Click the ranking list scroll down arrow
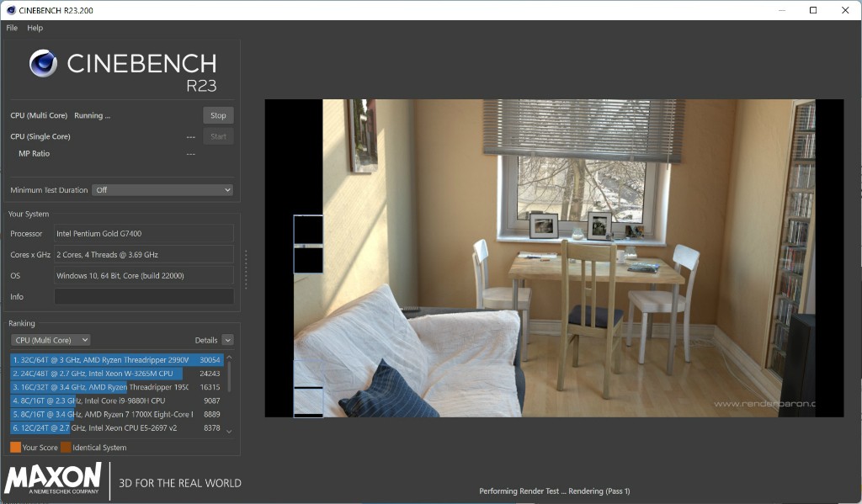The image size is (862, 504). (x=229, y=432)
